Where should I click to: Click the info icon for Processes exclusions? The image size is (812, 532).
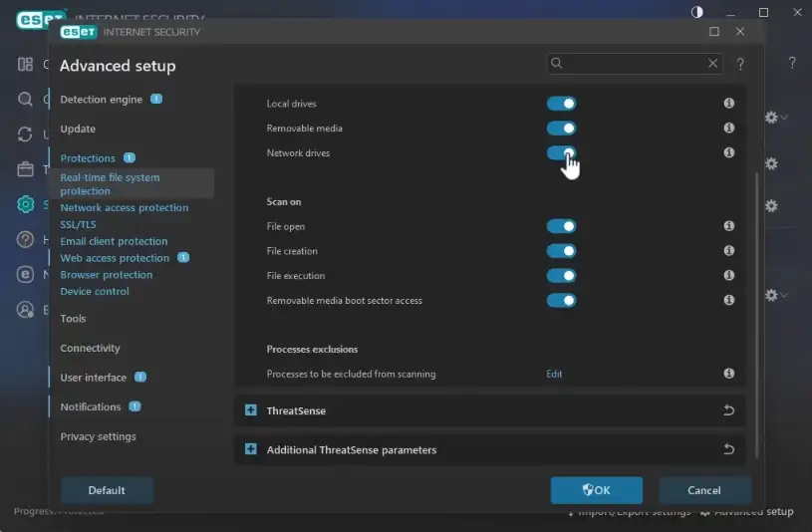(728, 374)
